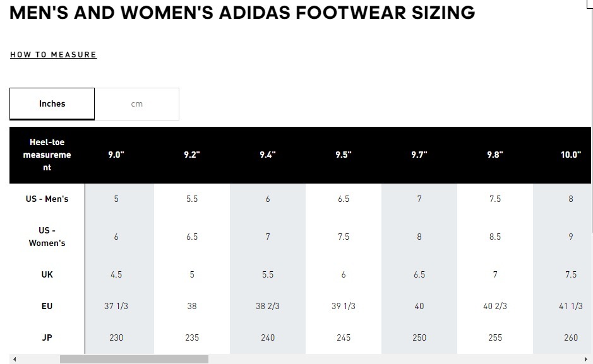Click the page title heading
Image resolution: width=593 pixels, height=364 pixels.
click(242, 13)
